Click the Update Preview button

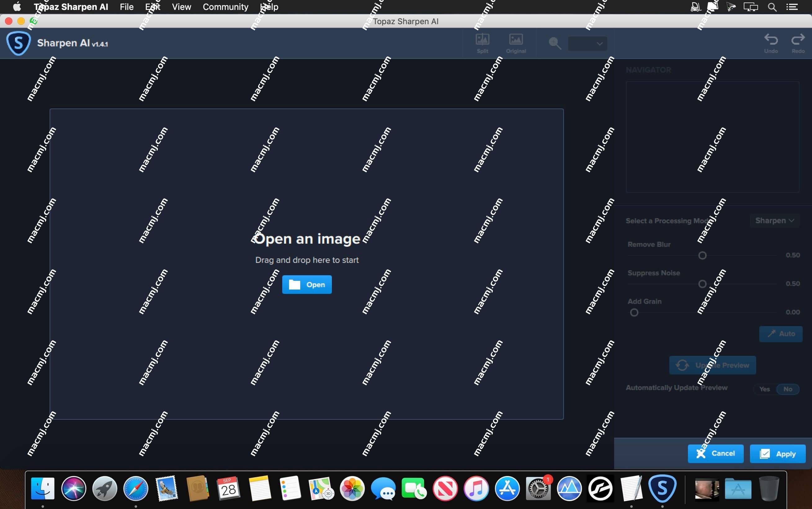click(x=712, y=365)
